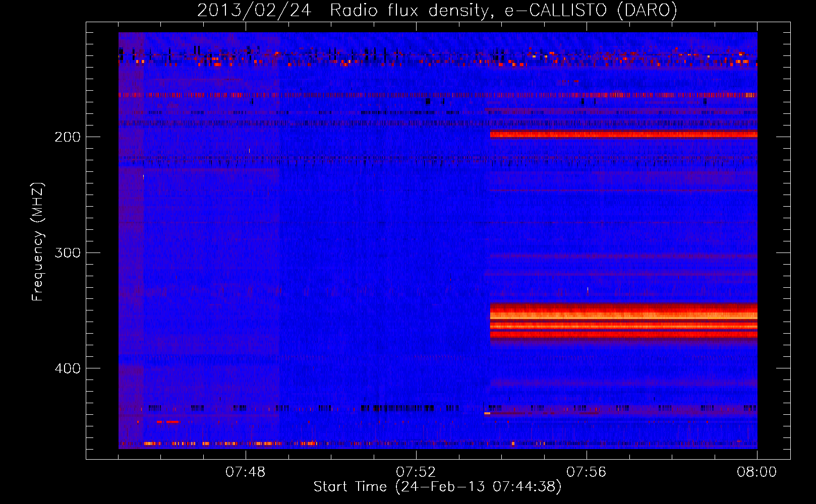Click the 'Frequency (MHZ)' axis label

[x=38, y=242]
